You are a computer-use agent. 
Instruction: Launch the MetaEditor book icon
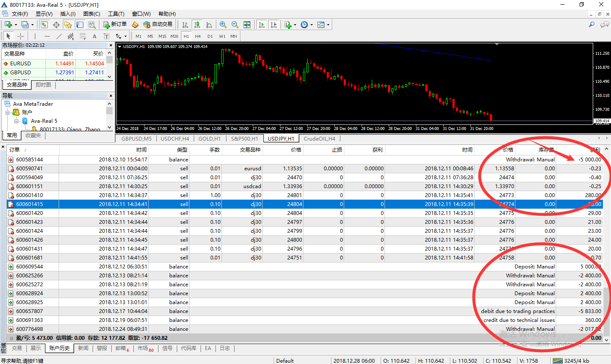pyautogui.click(x=135, y=25)
